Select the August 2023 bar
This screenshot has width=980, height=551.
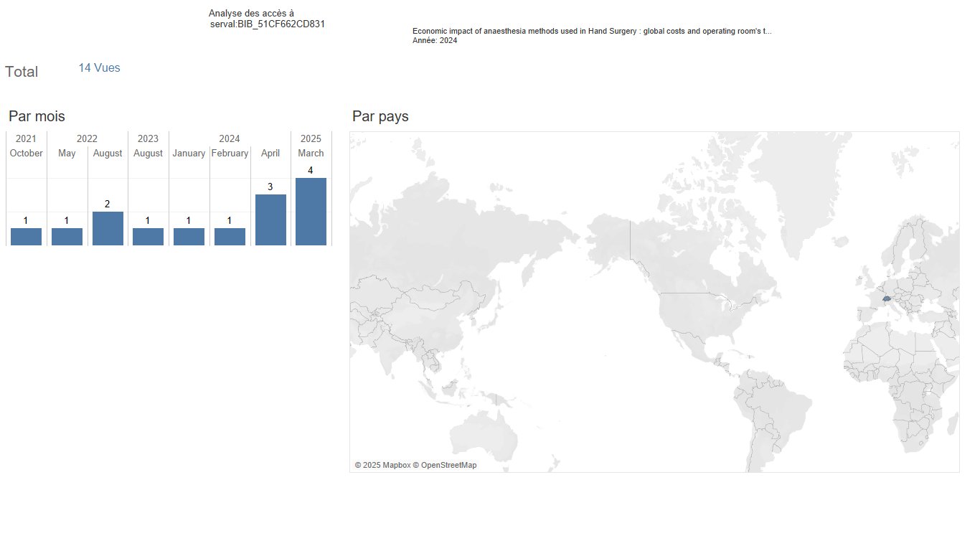(x=148, y=237)
